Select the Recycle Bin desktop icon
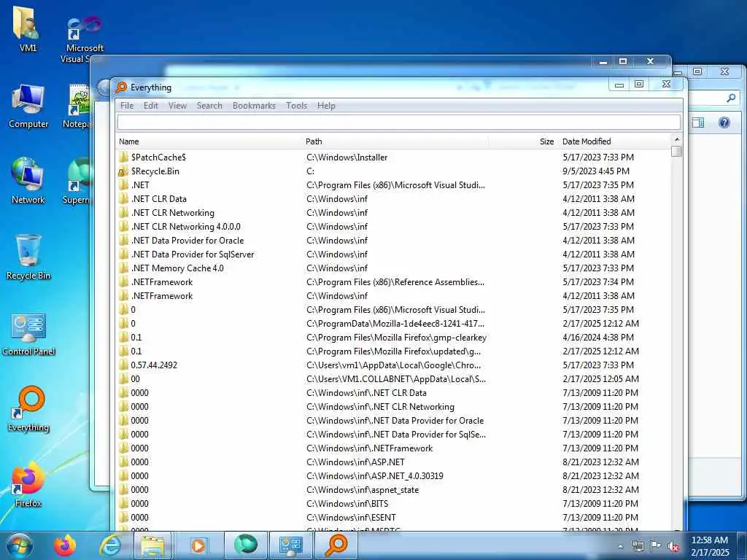Viewport: 747px width, 560px height. 28,257
